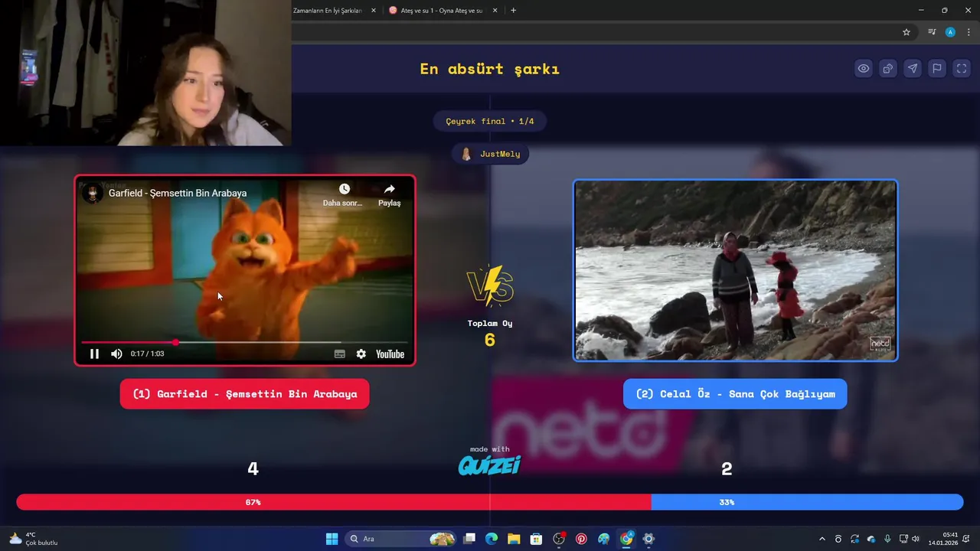This screenshot has width=980, height=551.
Task: Open the weather widget showing 4°C
Action: (x=34, y=539)
